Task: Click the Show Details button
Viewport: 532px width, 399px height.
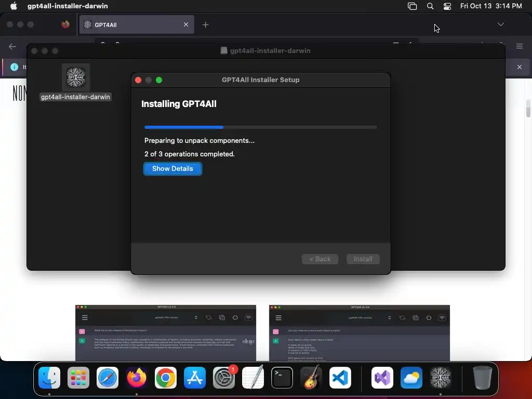Action: click(172, 169)
